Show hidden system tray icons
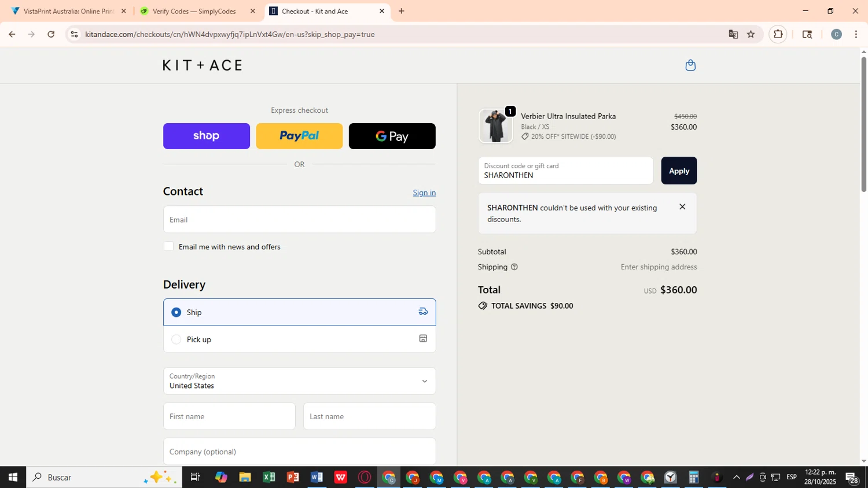Screen dimensions: 868x488 coord(736,477)
